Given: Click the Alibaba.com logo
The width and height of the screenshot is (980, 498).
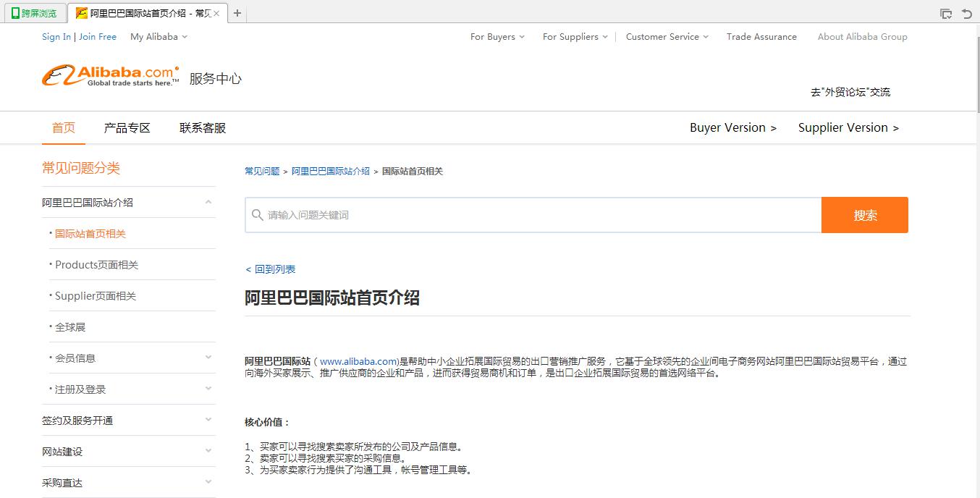Looking at the screenshot, I should pos(110,76).
